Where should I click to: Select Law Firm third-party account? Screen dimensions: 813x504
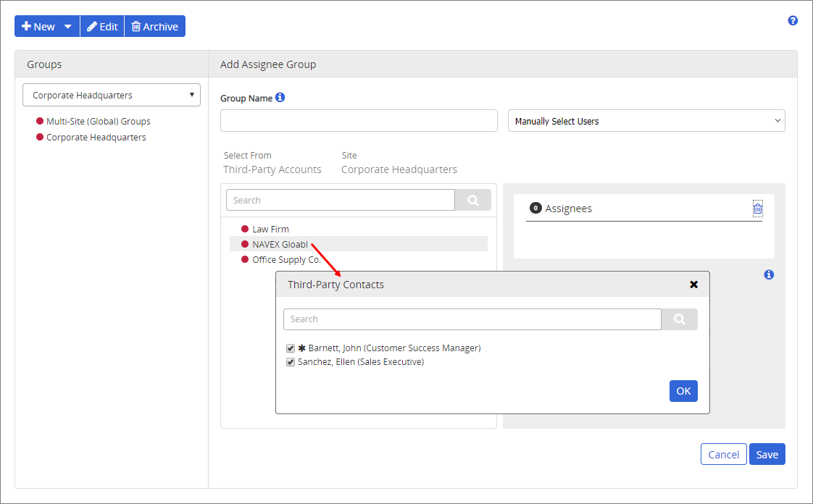[270, 229]
